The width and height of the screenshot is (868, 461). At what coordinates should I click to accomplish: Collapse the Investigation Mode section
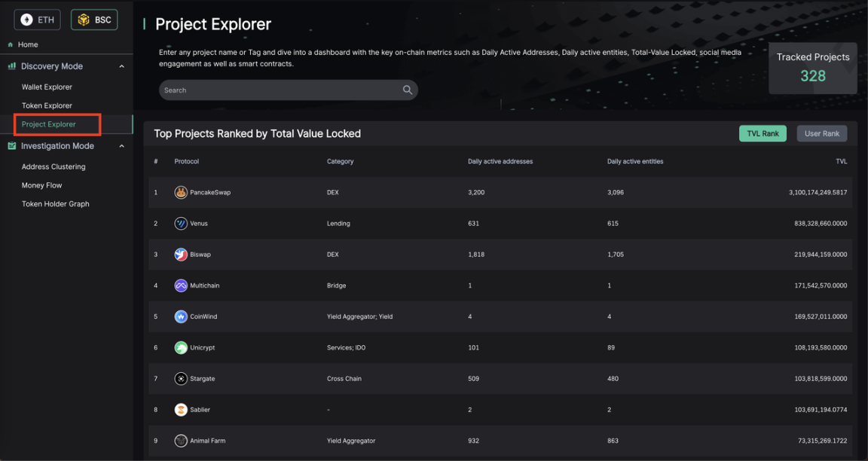pos(121,146)
